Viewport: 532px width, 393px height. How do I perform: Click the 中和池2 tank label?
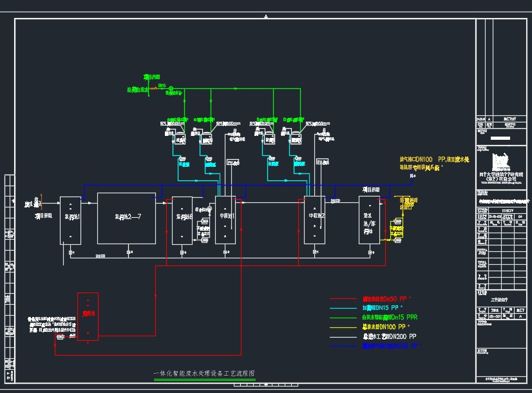point(317,215)
